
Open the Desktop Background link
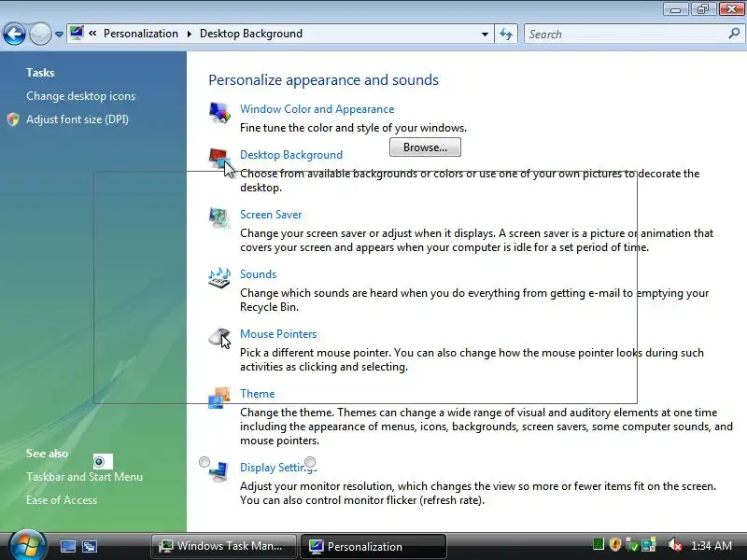tap(291, 155)
